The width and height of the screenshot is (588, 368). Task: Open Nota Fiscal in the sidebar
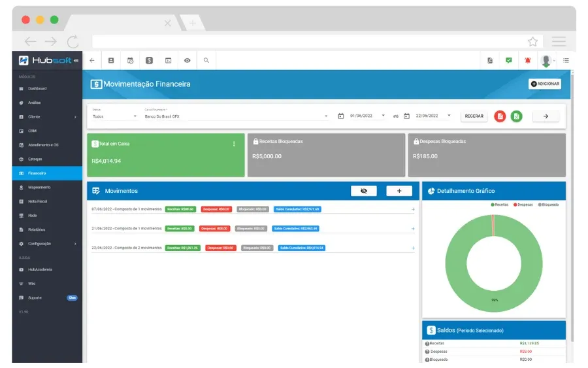(47, 201)
